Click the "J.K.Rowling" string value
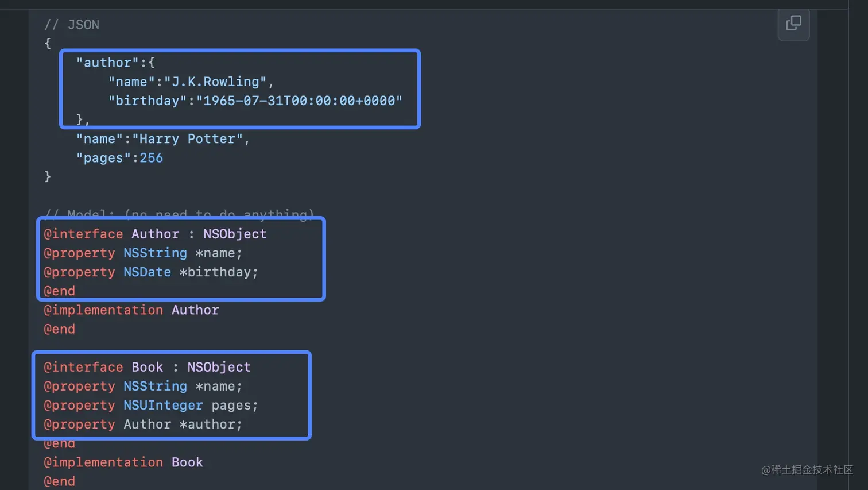868x490 pixels. [215, 82]
